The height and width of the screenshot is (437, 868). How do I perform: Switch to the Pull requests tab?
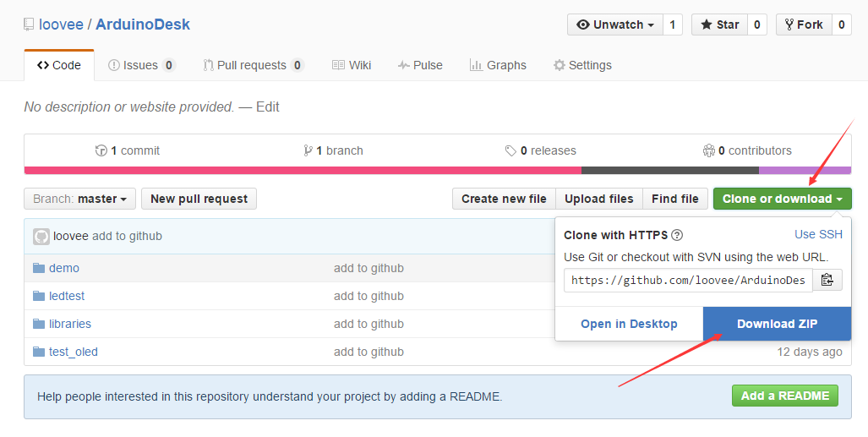254,65
